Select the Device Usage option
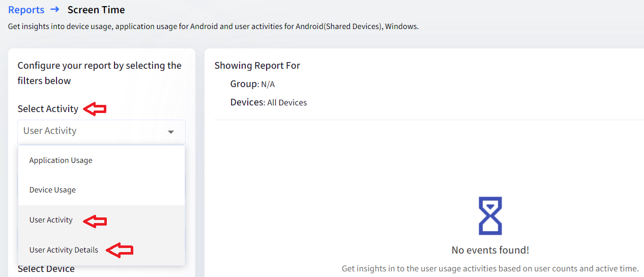 (52, 190)
